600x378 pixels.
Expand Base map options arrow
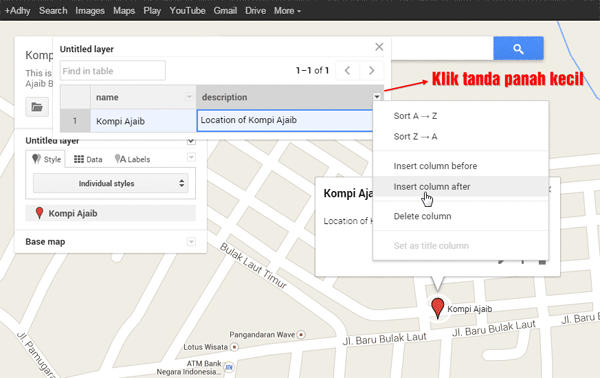point(191,241)
